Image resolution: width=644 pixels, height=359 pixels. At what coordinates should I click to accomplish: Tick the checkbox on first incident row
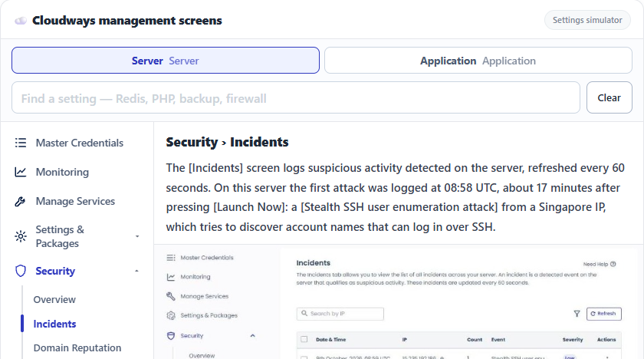pyautogui.click(x=304, y=357)
